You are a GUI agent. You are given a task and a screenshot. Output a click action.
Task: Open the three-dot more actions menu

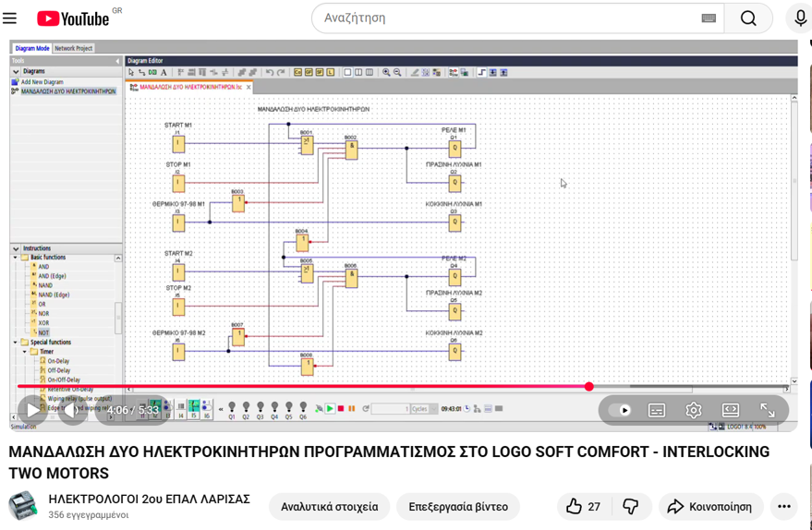784,506
